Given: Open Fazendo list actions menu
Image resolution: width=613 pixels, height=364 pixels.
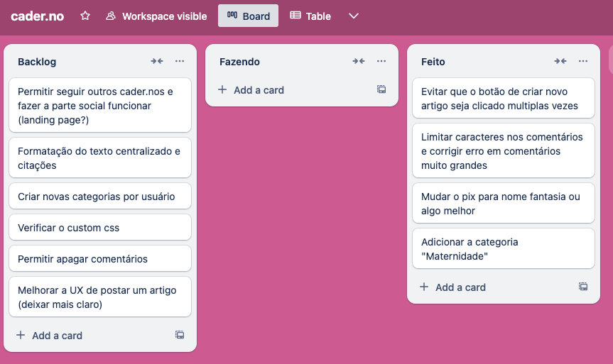Looking at the screenshot, I should [381, 61].
